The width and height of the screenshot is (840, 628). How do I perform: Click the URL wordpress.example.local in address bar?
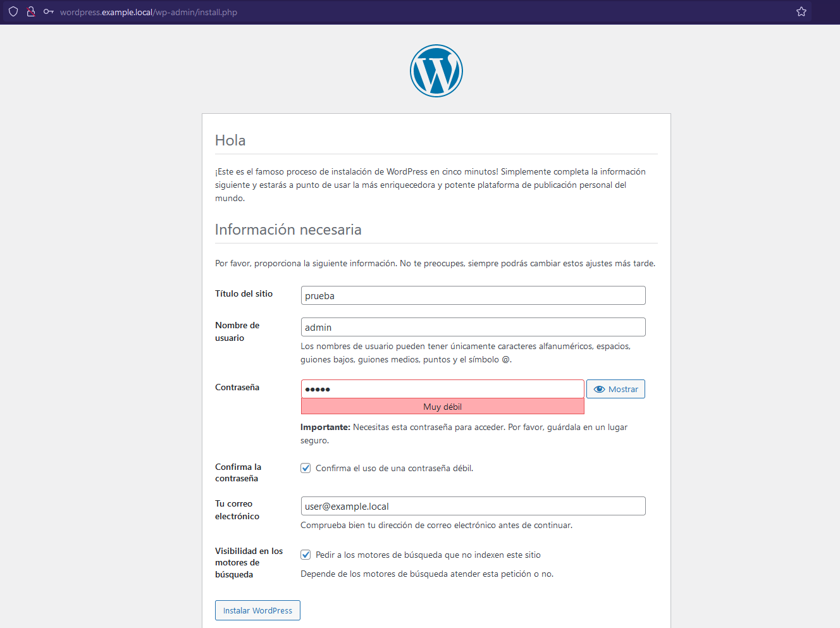tap(149, 12)
